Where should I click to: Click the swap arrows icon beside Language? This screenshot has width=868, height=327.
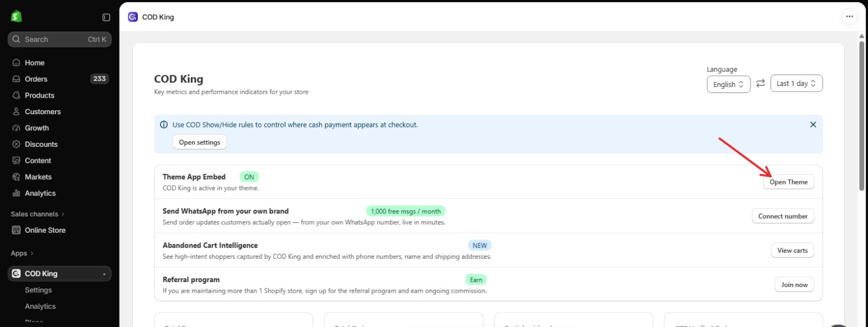(x=761, y=83)
